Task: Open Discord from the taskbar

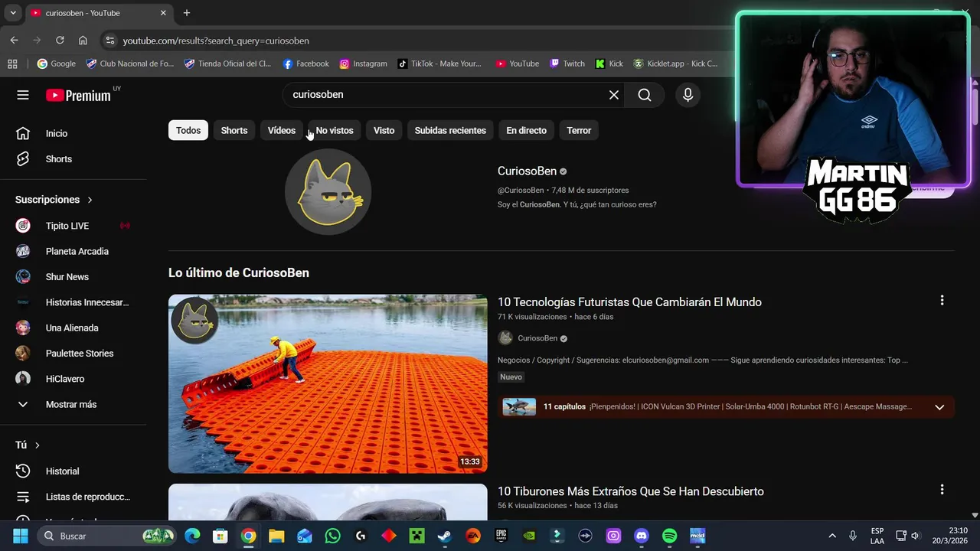Action: pos(642,536)
